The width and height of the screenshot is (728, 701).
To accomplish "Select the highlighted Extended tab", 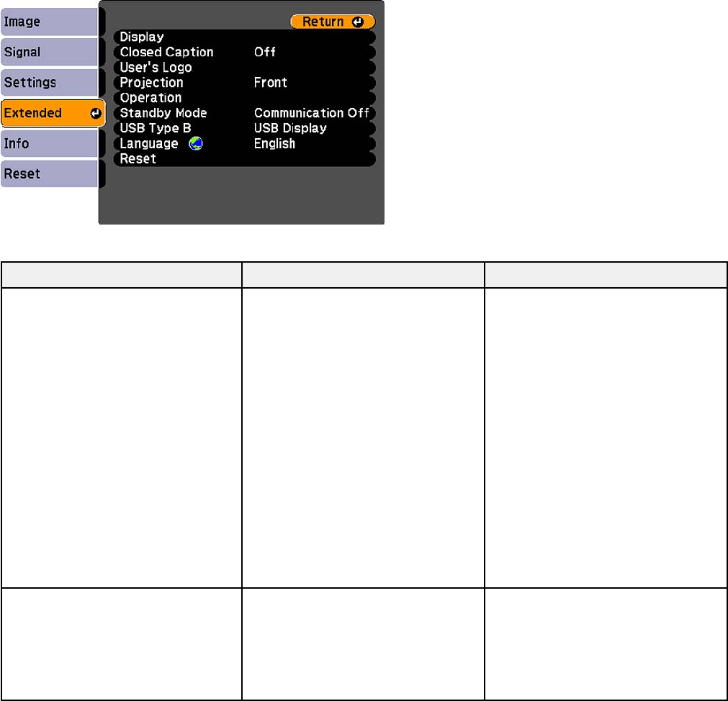I will (53, 113).
